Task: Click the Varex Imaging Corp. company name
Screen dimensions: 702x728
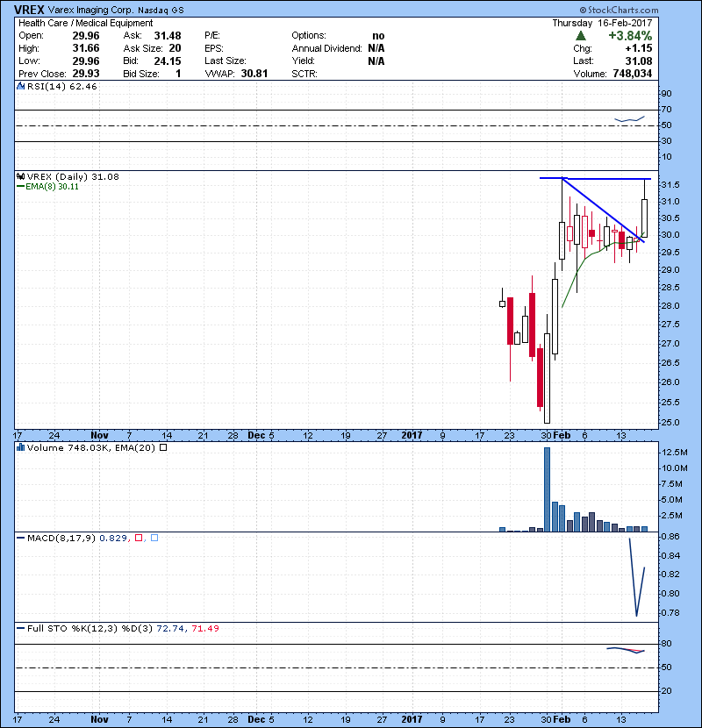Action: [x=90, y=10]
